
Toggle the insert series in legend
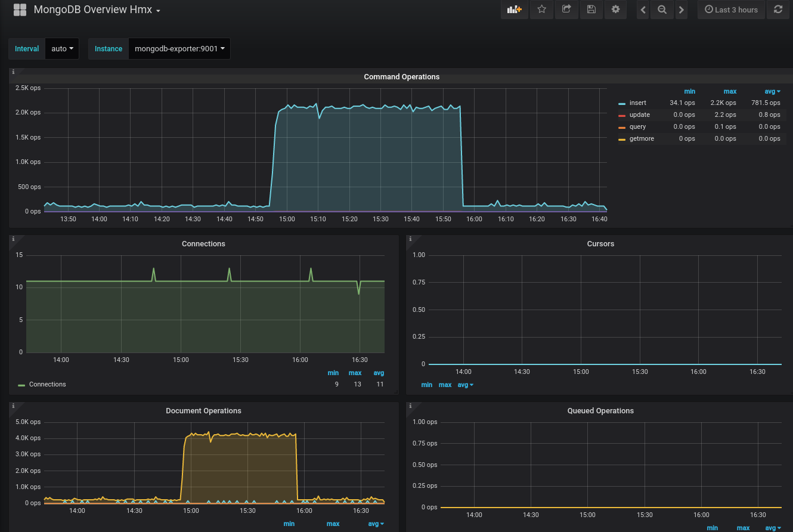pyautogui.click(x=637, y=103)
